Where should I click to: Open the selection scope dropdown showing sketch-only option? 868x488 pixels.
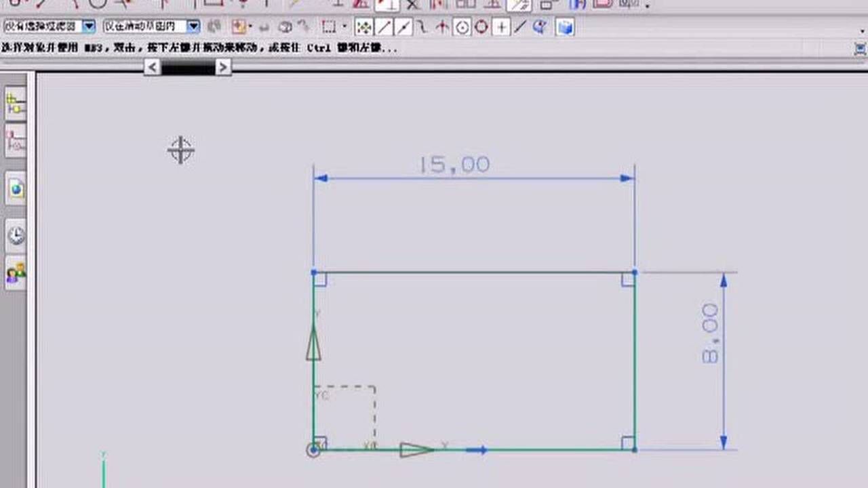[x=193, y=25]
